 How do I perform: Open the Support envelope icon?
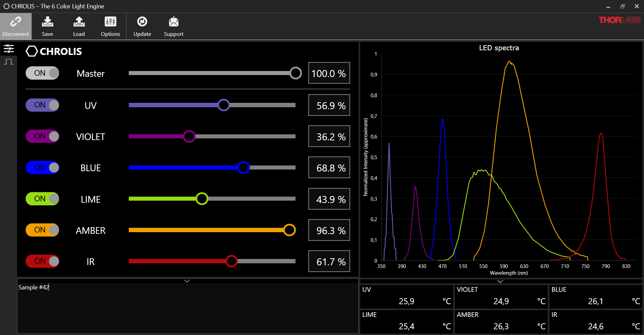coord(173,22)
